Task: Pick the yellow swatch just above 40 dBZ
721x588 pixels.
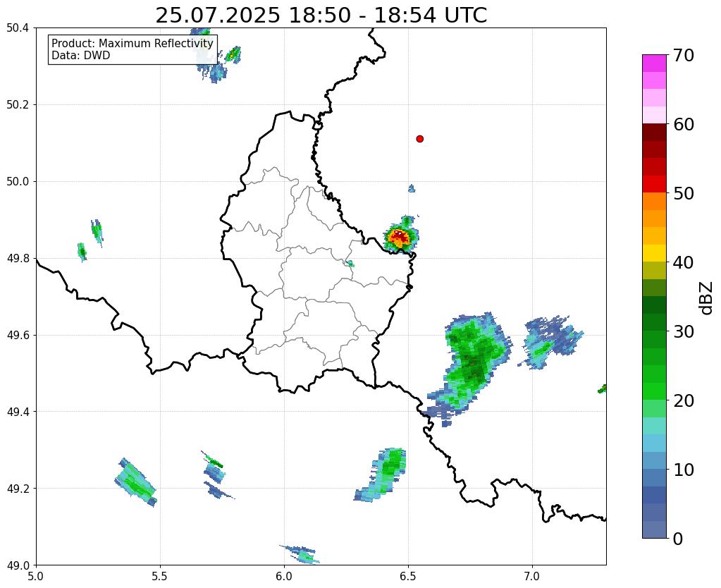Action: click(654, 253)
